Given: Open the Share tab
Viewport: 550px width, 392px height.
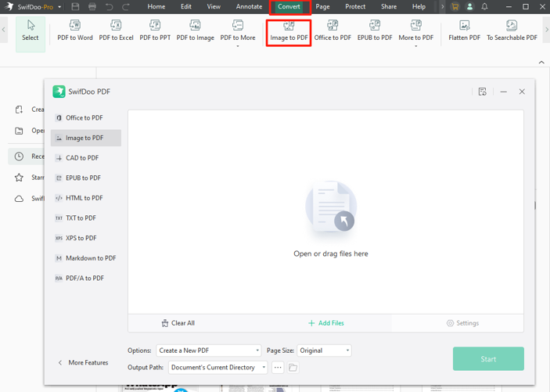Looking at the screenshot, I should click(x=389, y=7).
